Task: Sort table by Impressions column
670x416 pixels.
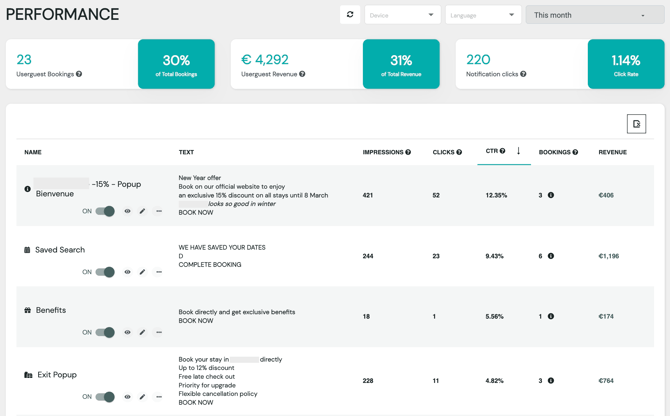Action: coord(383,152)
